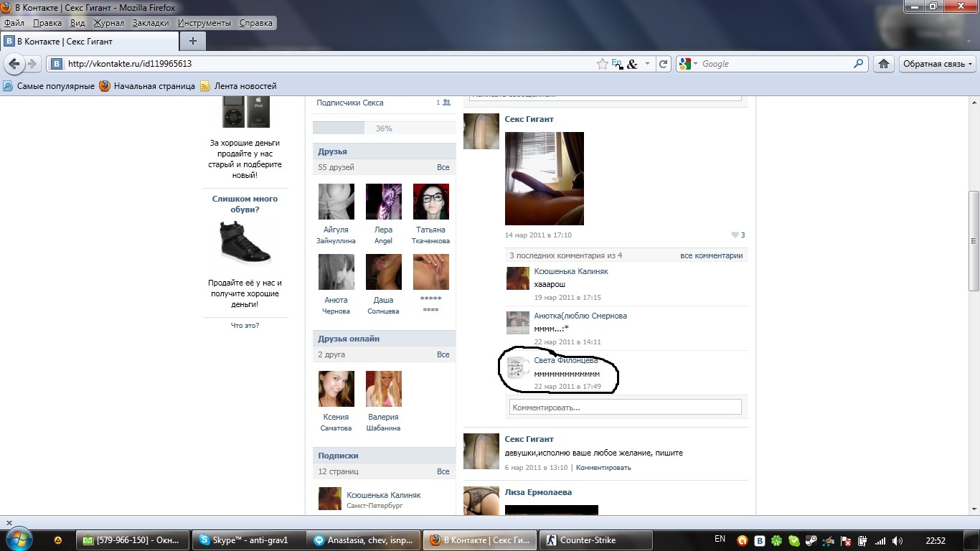This screenshot has height=551, width=980.
Task: Open the VK icon in the system tray
Action: coord(760,540)
